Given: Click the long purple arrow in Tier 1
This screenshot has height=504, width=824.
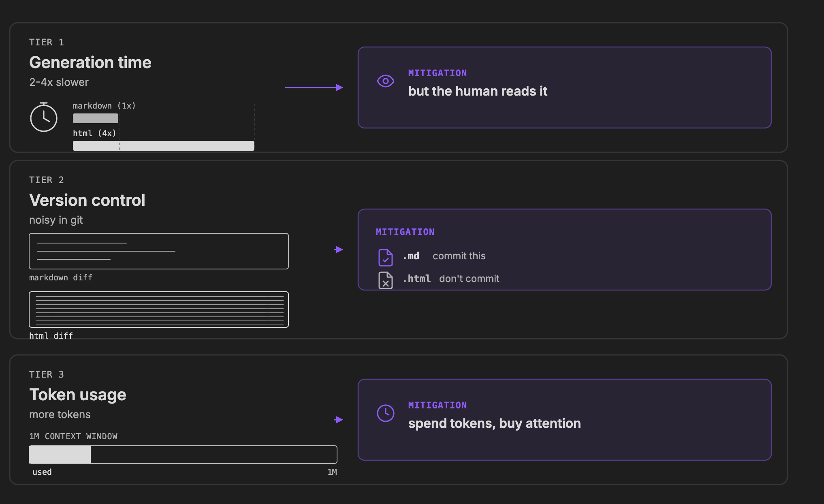Looking at the screenshot, I should tap(314, 88).
